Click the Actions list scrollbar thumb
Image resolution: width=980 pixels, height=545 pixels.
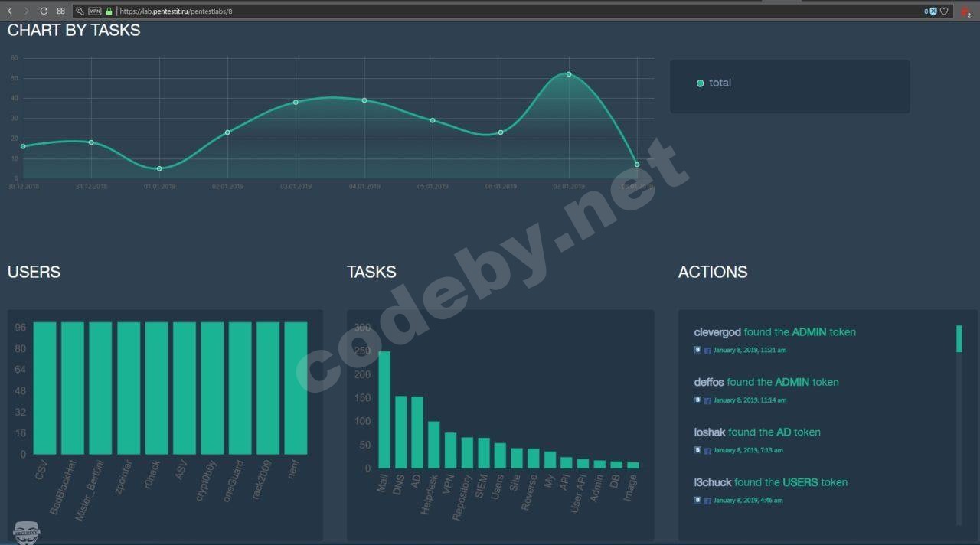tap(959, 338)
